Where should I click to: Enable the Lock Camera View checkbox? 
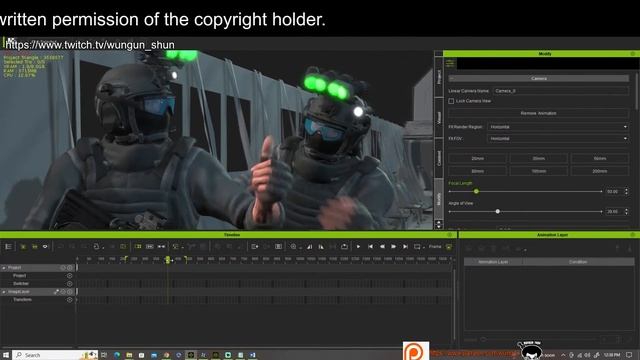pos(451,101)
